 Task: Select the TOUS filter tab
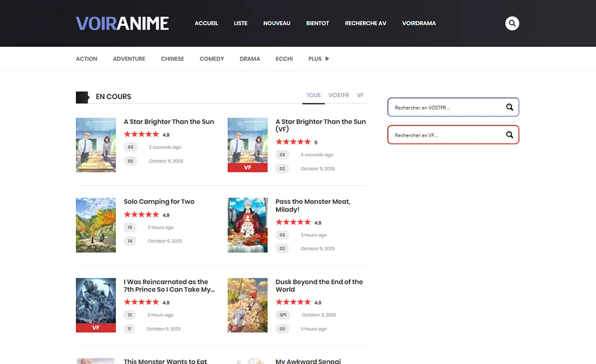pos(313,95)
